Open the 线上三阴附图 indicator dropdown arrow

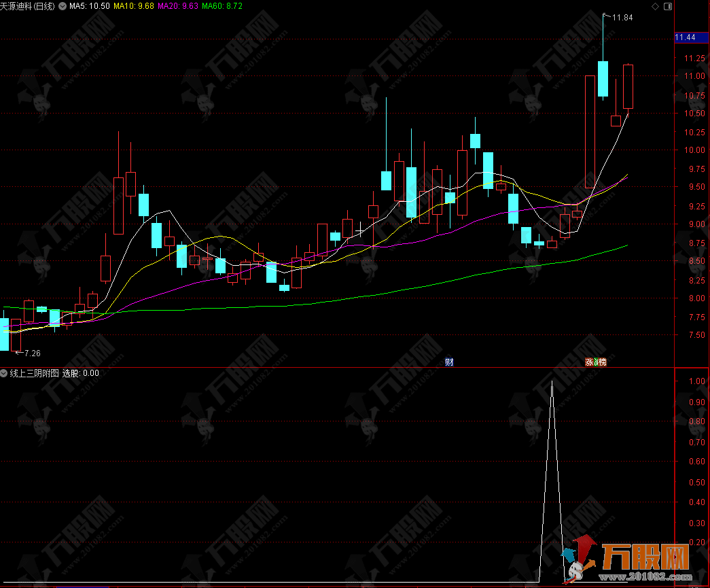pos(4,373)
